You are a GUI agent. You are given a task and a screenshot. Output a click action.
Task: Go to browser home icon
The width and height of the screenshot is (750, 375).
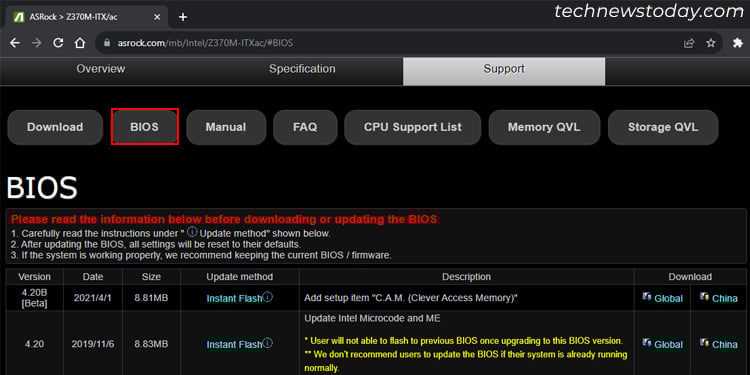click(x=79, y=43)
